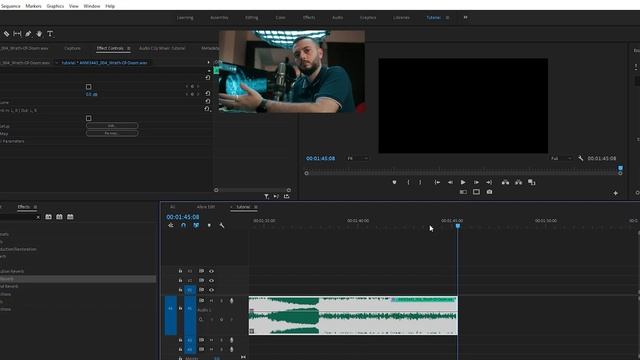Open the Fit zoom level dropdown

[x=358, y=158]
